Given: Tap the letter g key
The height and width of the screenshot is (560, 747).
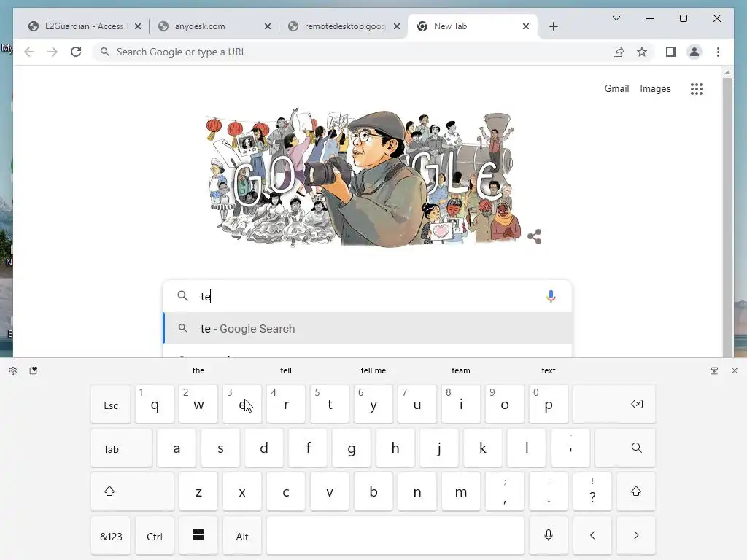Looking at the screenshot, I should click(x=352, y=448).
